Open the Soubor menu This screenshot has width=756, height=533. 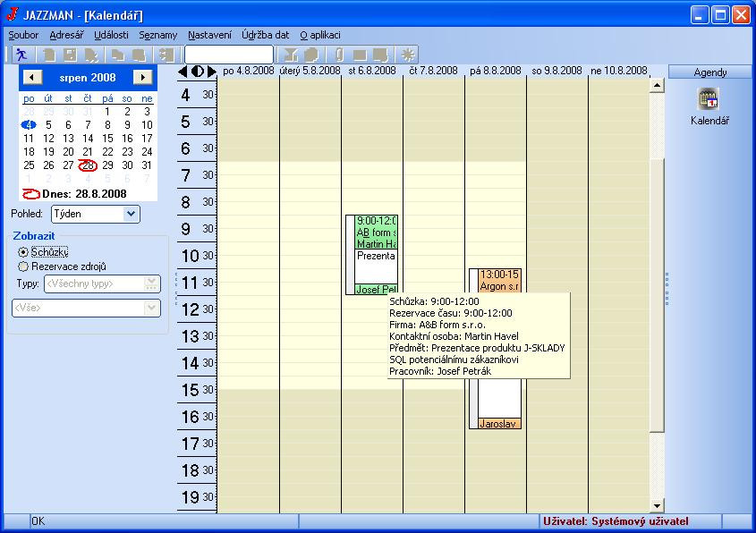[23, 35]
